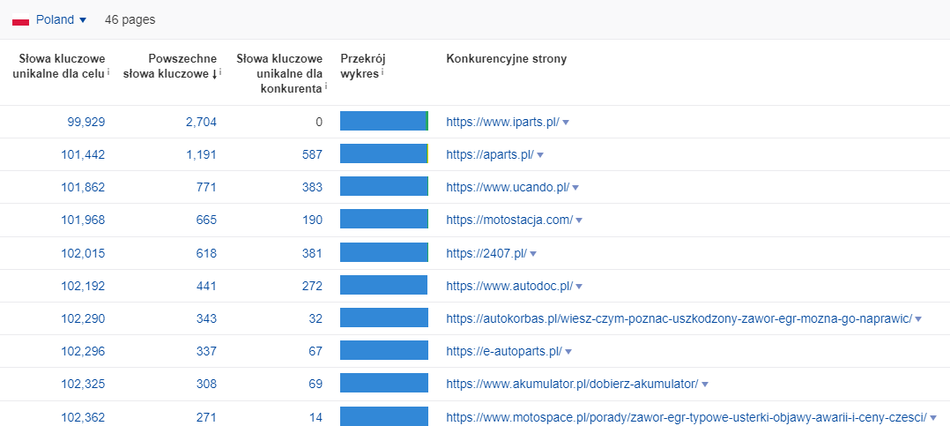Expand dropdown arrow next to aparts.pl
This screenshot has width=950, height=426.
[540, 155]
